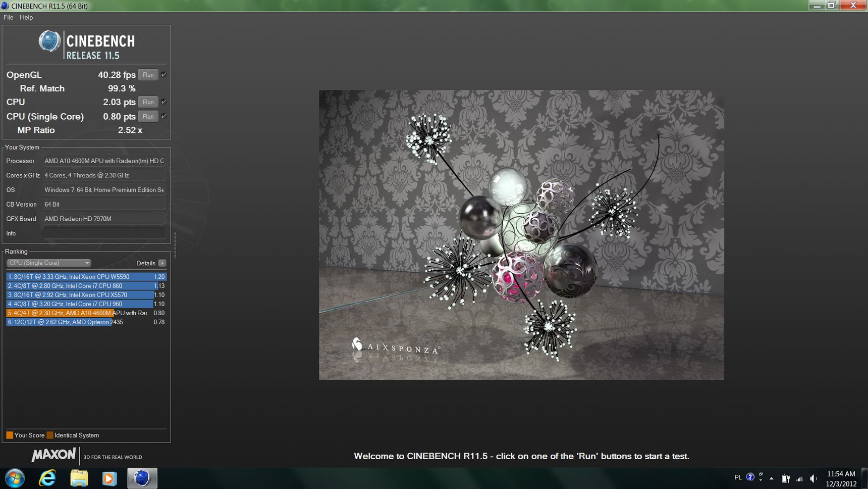The width and height of the screenshot is (868, 489).
Task: Run the CPU benchmark test
Action: coord(148,102)
